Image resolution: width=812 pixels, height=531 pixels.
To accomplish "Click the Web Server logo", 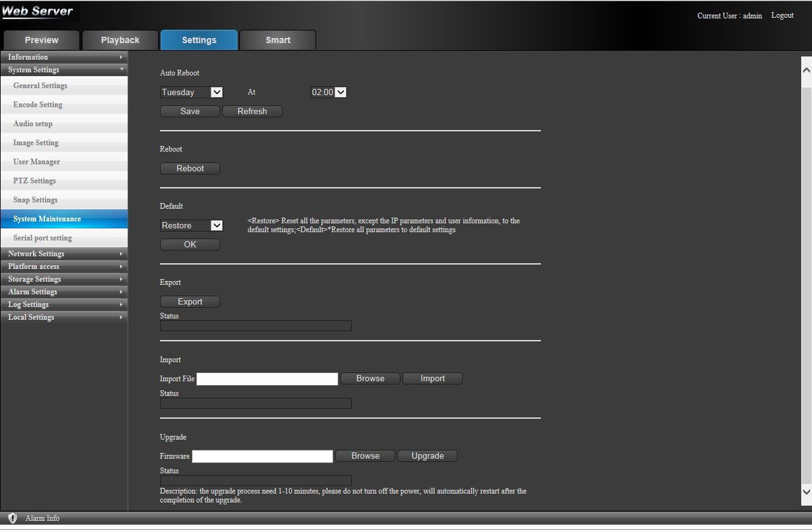I will tap(37, 11).
